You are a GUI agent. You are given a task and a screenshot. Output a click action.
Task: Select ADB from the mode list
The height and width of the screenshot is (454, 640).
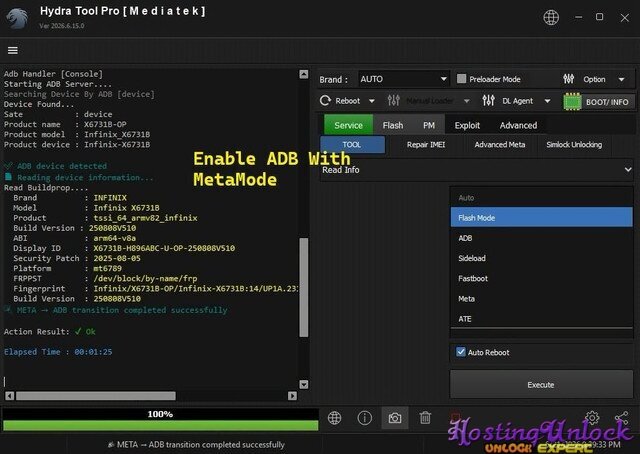pyautogui.click(x=541, y=238)
